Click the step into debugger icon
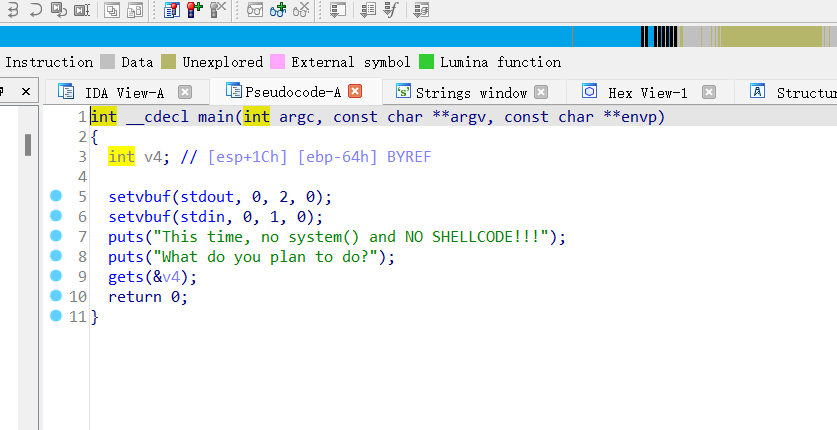Screen dimensions: 837x430 [13, 10]
